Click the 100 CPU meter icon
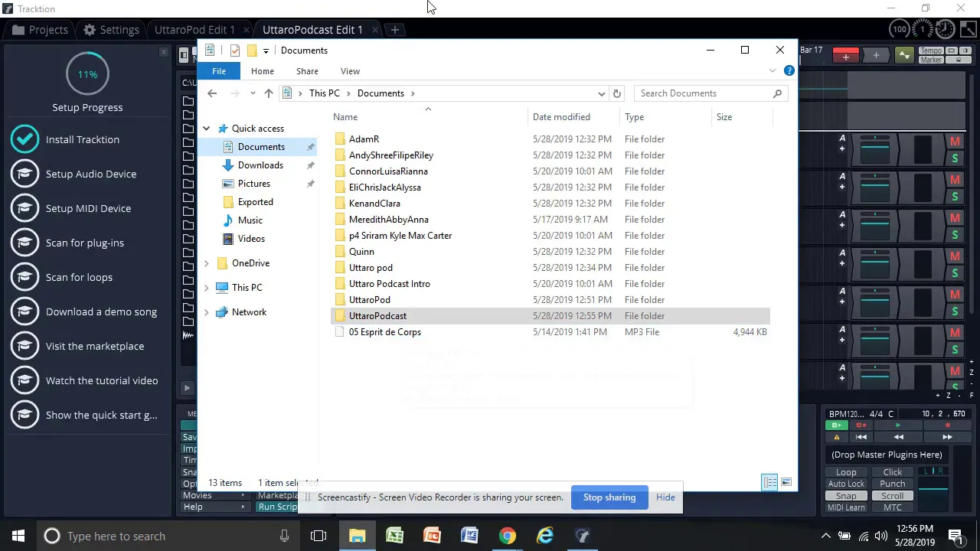The height and width of the screenshot is (551, 980). 900,29
